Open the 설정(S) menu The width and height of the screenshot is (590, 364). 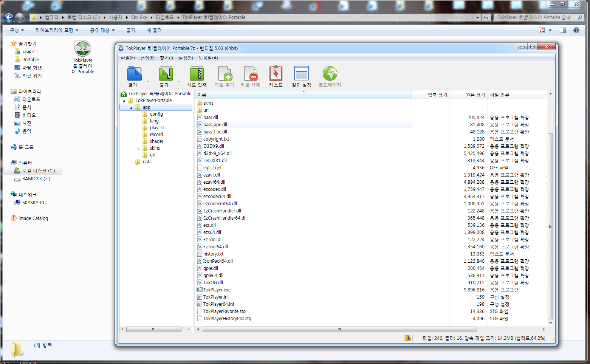(186, 58)
